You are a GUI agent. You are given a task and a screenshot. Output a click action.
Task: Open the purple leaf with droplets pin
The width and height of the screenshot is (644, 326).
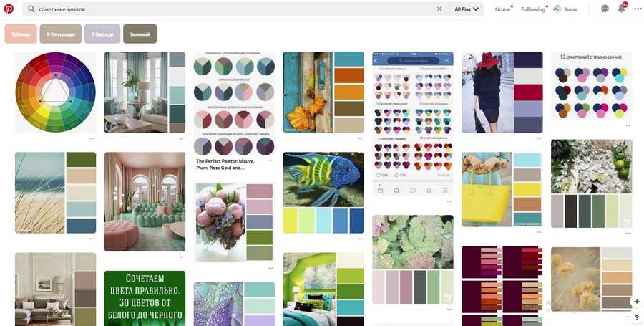click(234, 305)
